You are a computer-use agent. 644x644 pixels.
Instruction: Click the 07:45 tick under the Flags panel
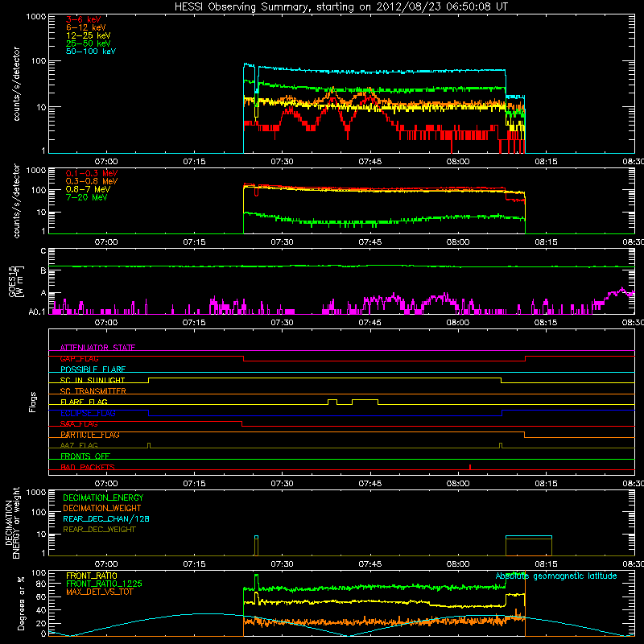[x=369, y=484]
